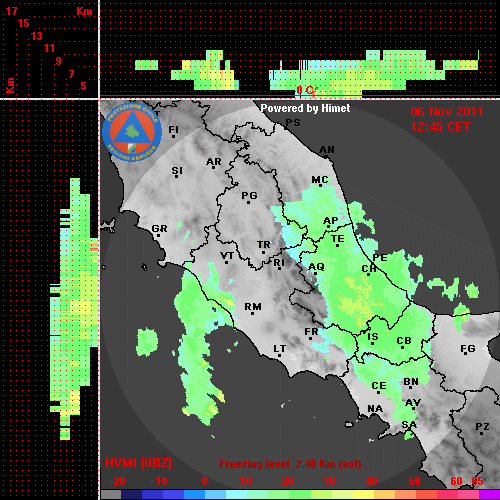Click the PZ city label
500x500 pixels.
(482, 428)
